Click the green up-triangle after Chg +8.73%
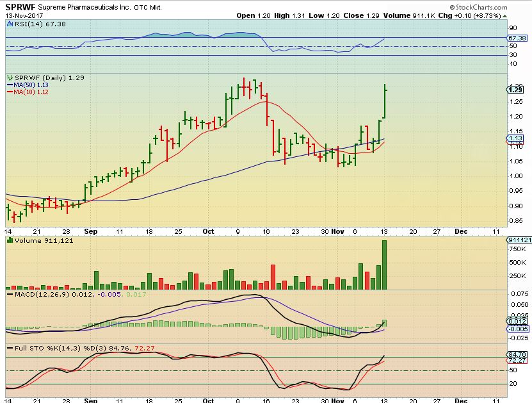 505,16
